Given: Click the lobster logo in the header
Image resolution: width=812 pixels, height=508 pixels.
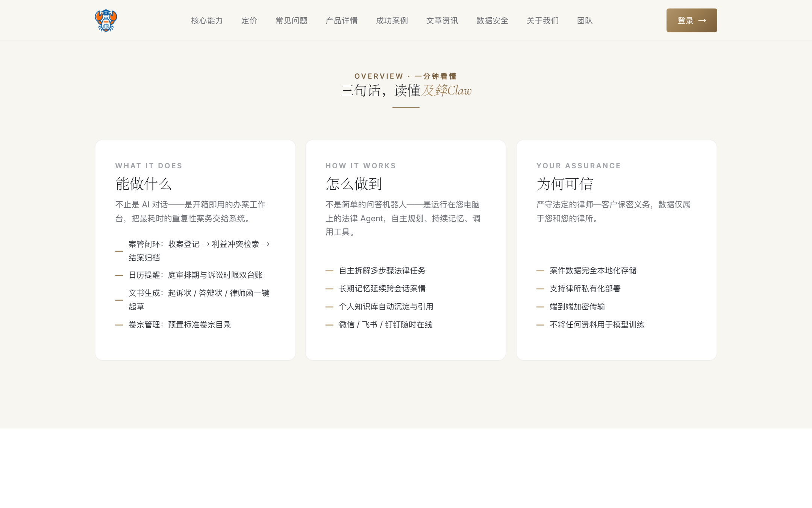Looking at the screenshot, I should [x=106, y=20].
